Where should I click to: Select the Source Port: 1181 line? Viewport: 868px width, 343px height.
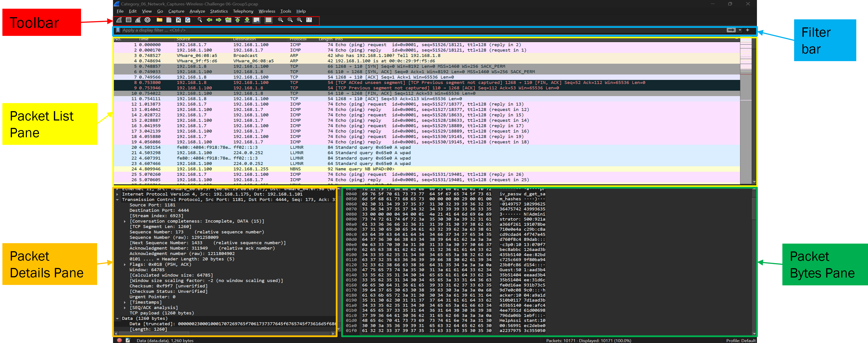click(152, 205)
